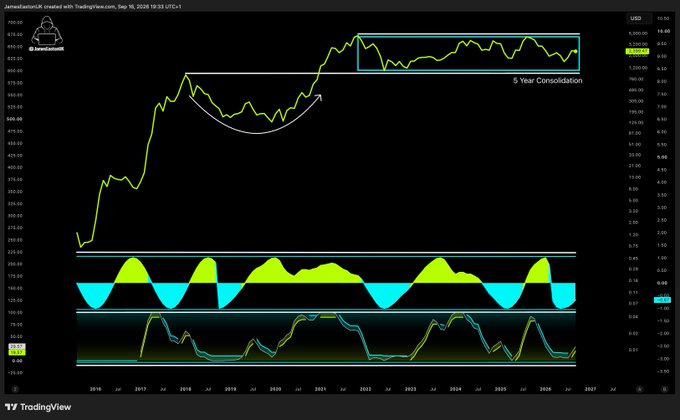680x420 pixels.
Task: Click the 1,200.00 price scale label
Action: (x=638, y=68)
